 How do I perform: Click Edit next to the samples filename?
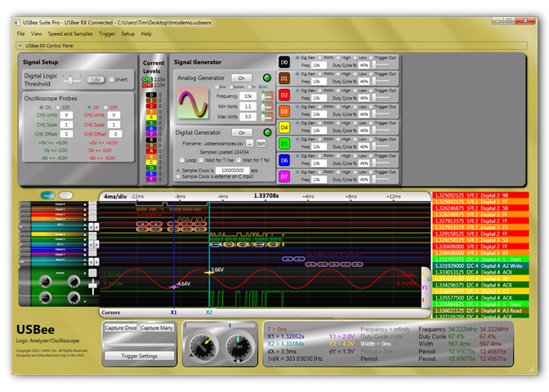[261, 143]
